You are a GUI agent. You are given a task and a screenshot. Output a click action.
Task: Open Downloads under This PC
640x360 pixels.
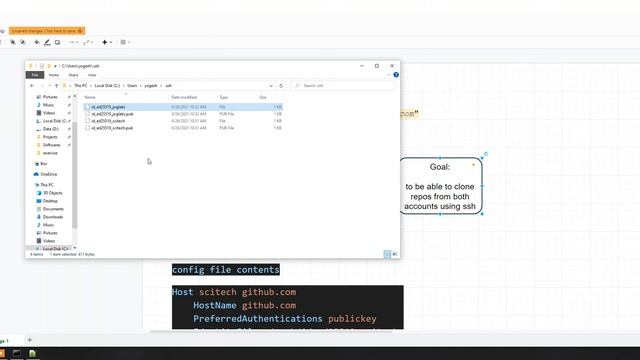click(53, 217)
